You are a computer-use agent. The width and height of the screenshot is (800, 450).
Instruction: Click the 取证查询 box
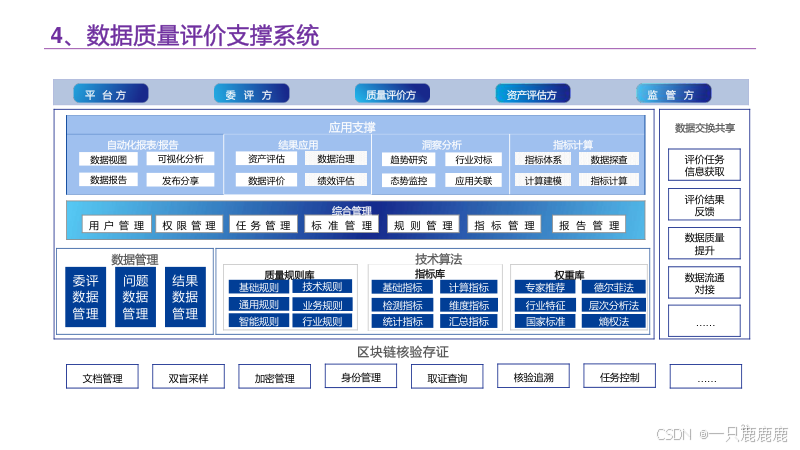coord(447,377)
